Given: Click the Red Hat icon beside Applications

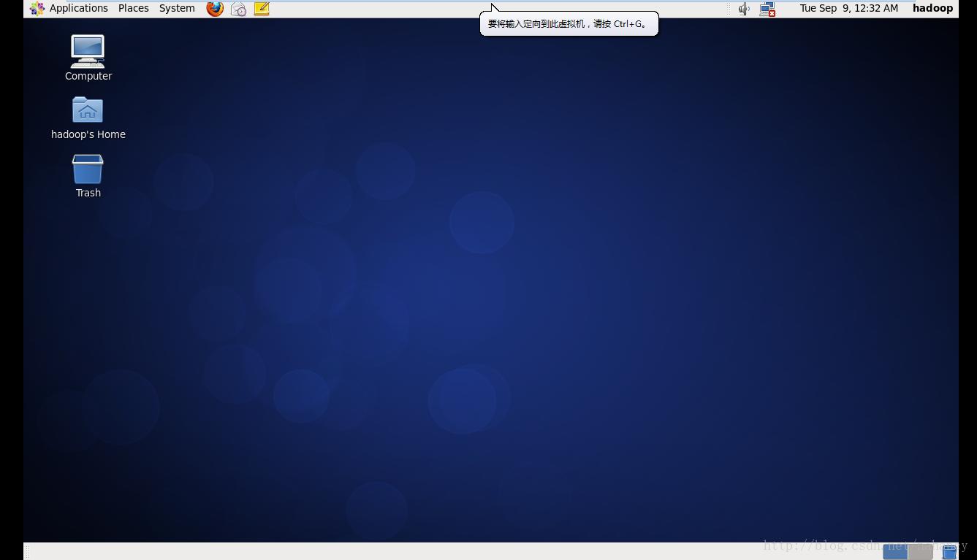Looking at the screenshot, I should click(x=37, y=9).
